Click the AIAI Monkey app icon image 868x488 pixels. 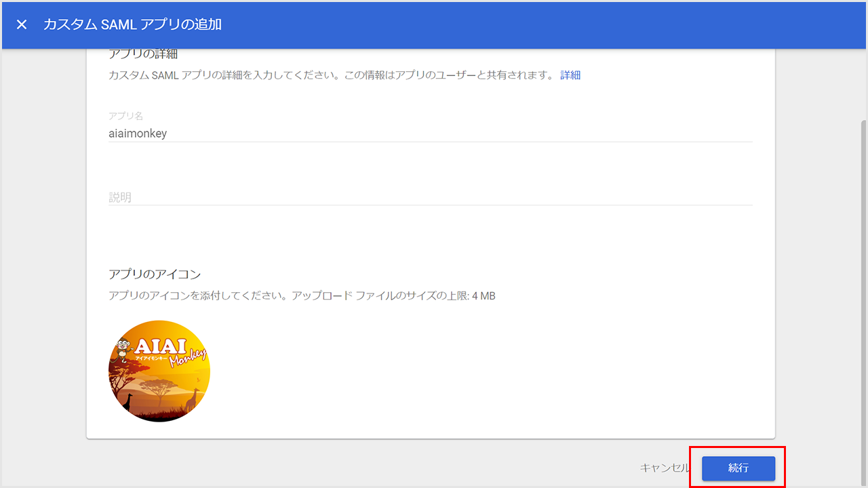coord(159,371)
